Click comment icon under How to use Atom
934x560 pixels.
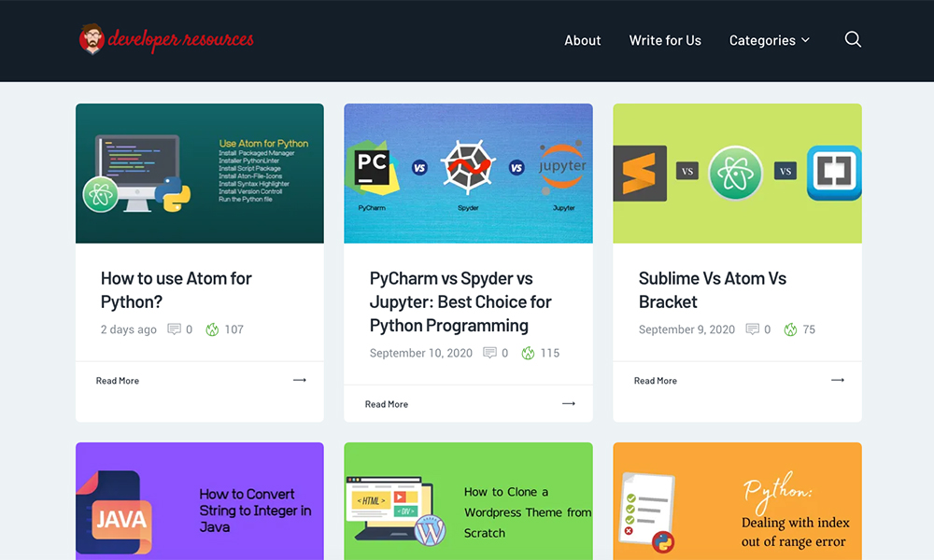[x=174, y=329]
